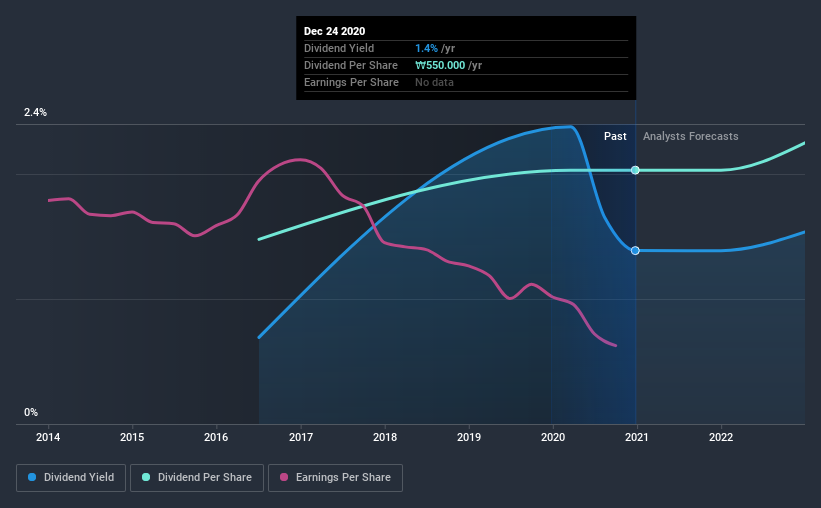Toggle the Dividend Yield legend button
Viewport: 821px width, 508px height.
(71, 478)
